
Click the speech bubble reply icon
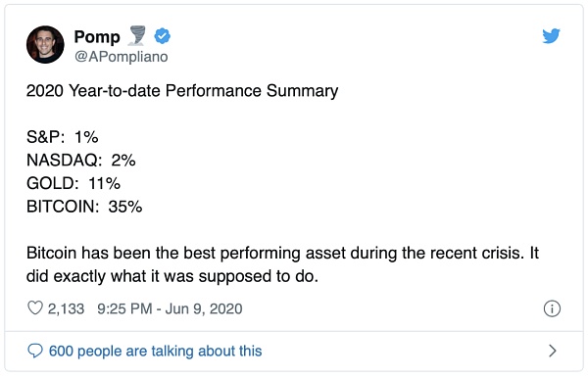(x=35, y=351)
